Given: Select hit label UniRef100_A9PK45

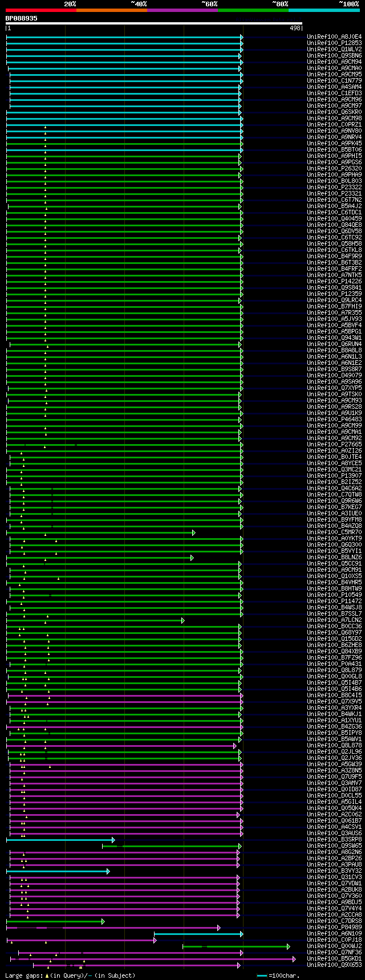Looking at the screenshot, I should coord(334,143).
